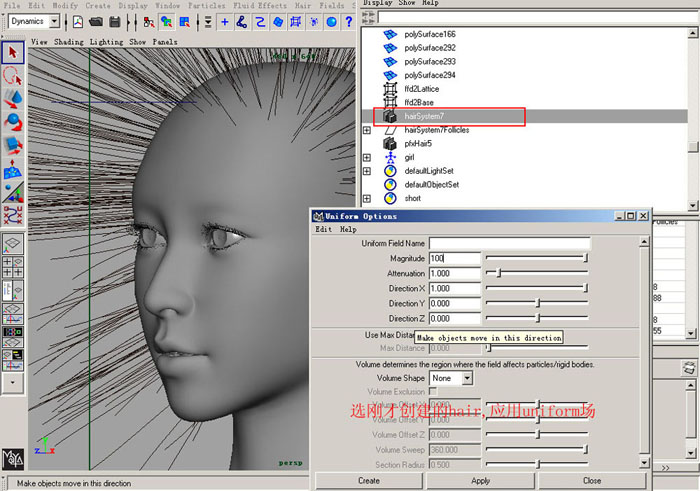This screenshot has height=491, width=700.
Task: Expand the short set node
Action: [367, 199]
